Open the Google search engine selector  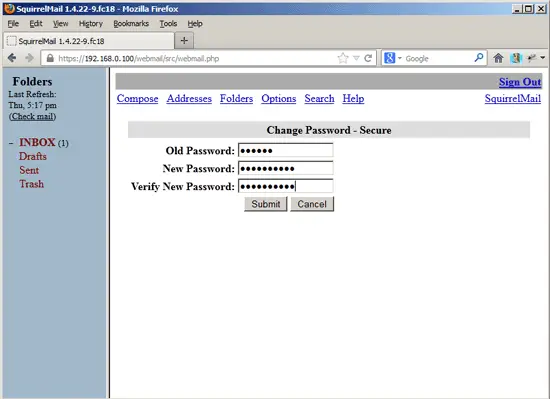pyautogui.click(x=393, y=58)
